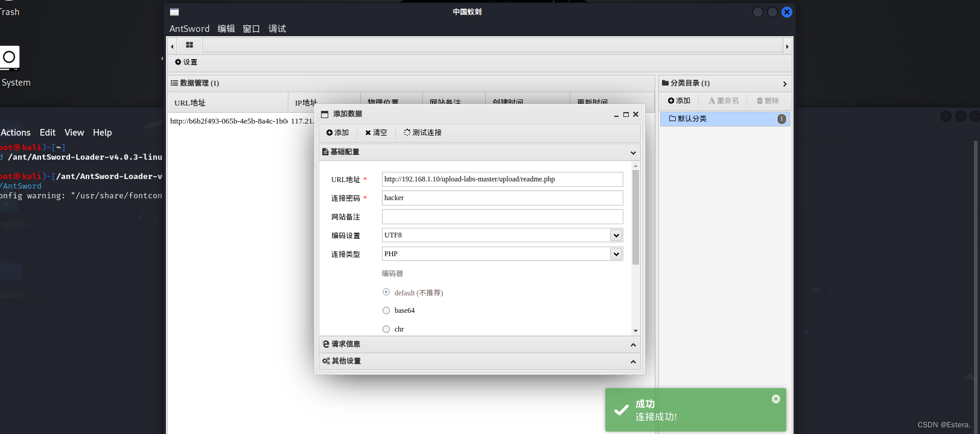
Task: Select the 默认分类 folder
Action: (x=725, y=119)
